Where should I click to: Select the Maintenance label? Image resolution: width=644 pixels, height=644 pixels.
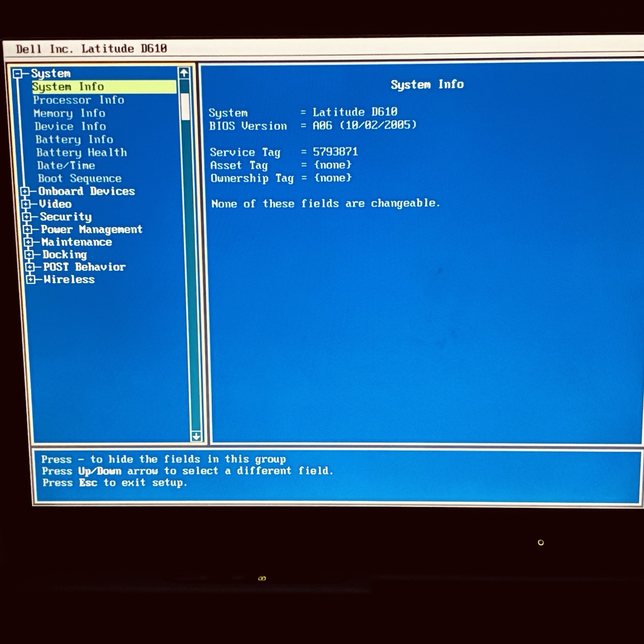tap(76, 242)
